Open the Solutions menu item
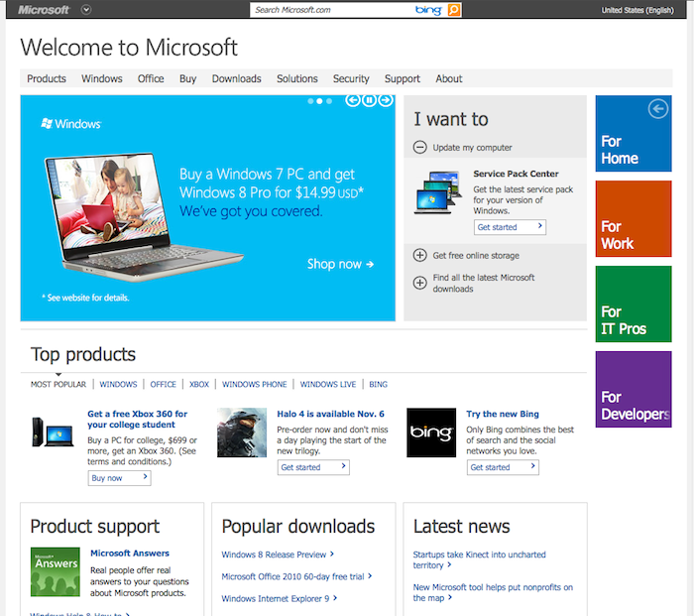 coord(297,78)
